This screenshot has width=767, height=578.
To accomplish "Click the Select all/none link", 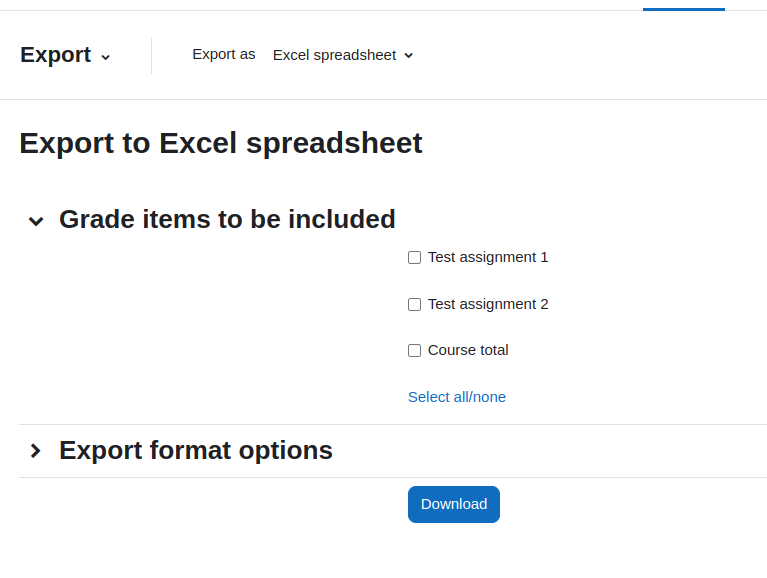I will click(x=457, y=397).
